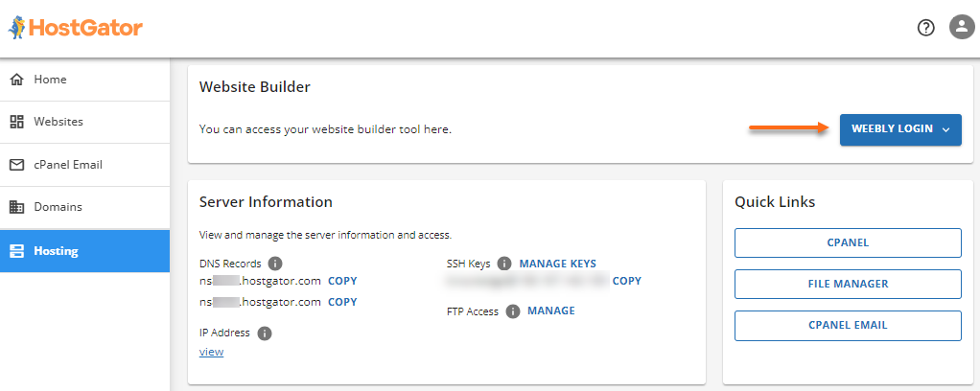Click the HostGator logo
Image resolution: width=980 pixels, height=391 pixels.
pyautogui.click(x=75, y=28)
